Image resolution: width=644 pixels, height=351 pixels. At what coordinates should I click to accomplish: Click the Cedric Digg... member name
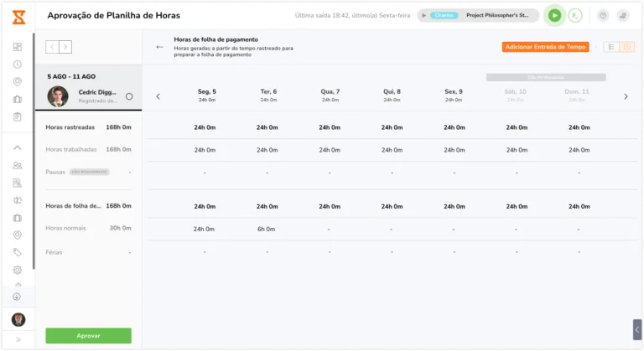tap(97, 92)
